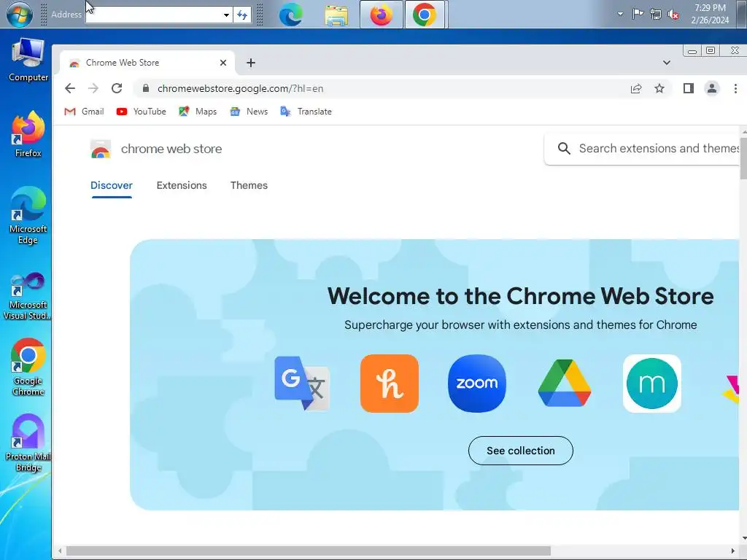
Task: Open Translate bookmark
Action: 306,112
